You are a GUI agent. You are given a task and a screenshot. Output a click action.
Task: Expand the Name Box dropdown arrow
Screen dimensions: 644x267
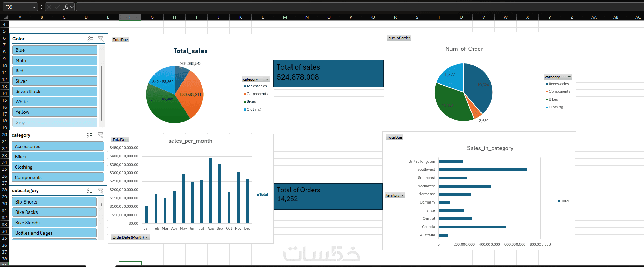(x=34, y=7)
